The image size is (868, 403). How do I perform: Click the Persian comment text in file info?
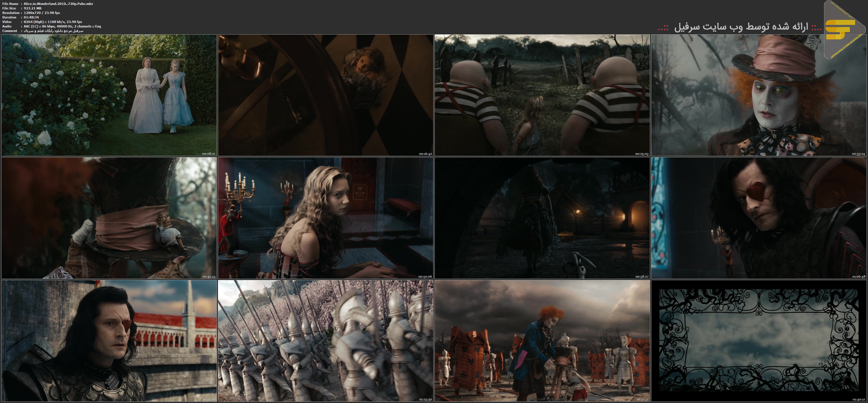tap(53, 31)
